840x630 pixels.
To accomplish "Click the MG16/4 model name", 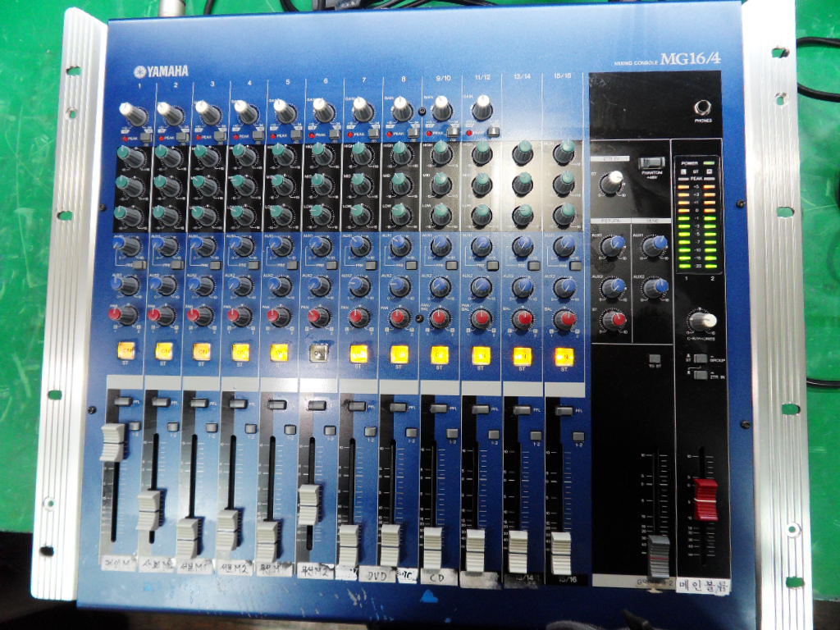I will pos(690,59).
